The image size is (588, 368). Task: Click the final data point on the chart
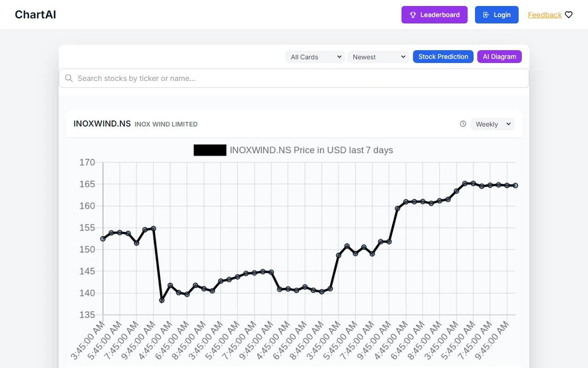pyautogui.click(x=515, y=185)
